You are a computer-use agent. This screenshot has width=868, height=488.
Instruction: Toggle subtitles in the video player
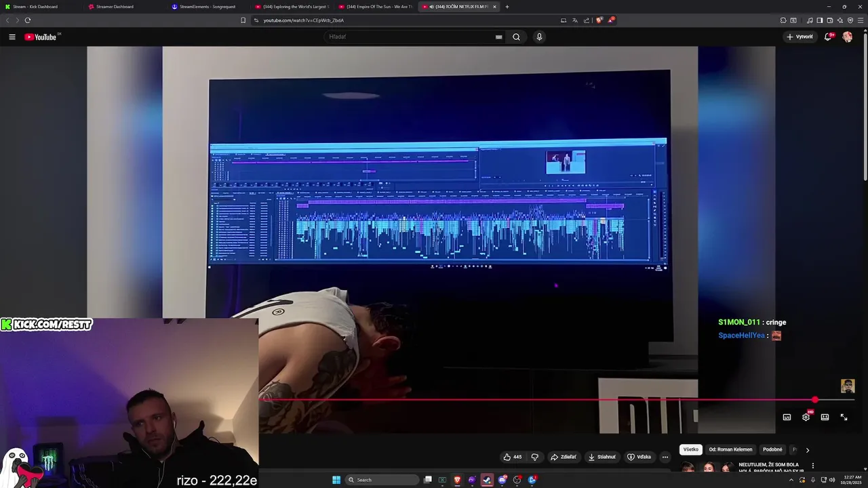[787, 417]
